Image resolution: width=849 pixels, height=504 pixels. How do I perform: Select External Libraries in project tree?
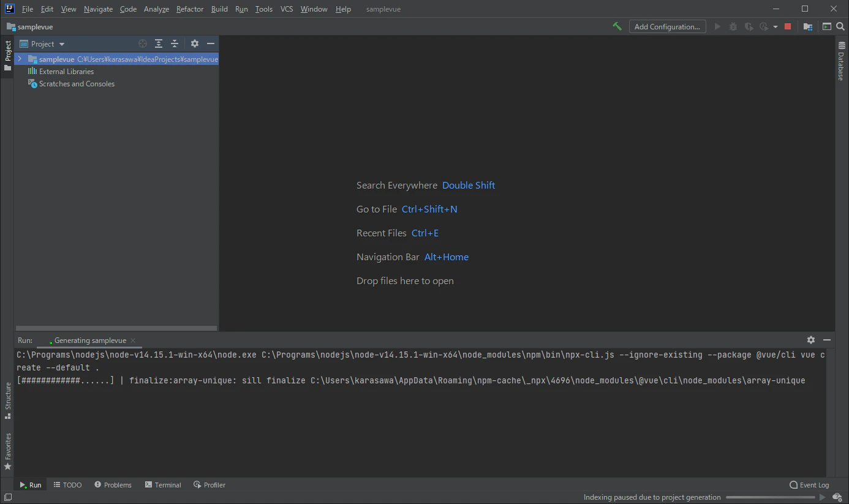coord(66,71)
